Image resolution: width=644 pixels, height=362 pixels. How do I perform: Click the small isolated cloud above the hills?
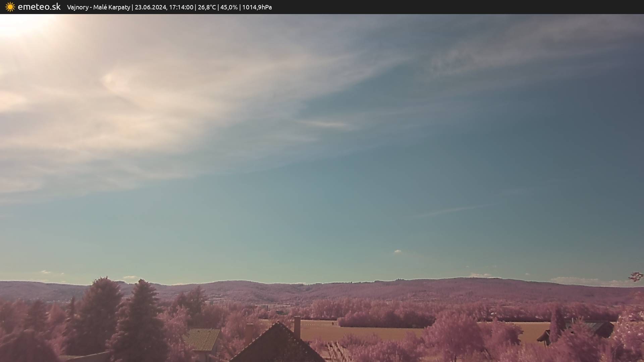click(398, 251)
